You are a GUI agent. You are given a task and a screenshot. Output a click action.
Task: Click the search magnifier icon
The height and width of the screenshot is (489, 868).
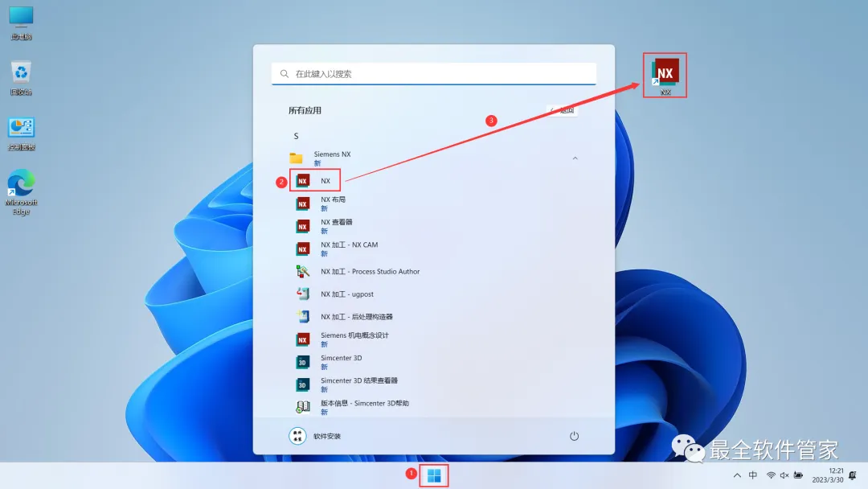pos(285,74)
